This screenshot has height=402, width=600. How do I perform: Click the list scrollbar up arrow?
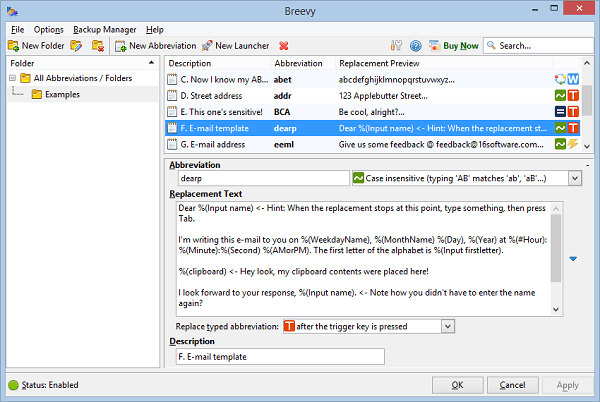tap(587, 63)
